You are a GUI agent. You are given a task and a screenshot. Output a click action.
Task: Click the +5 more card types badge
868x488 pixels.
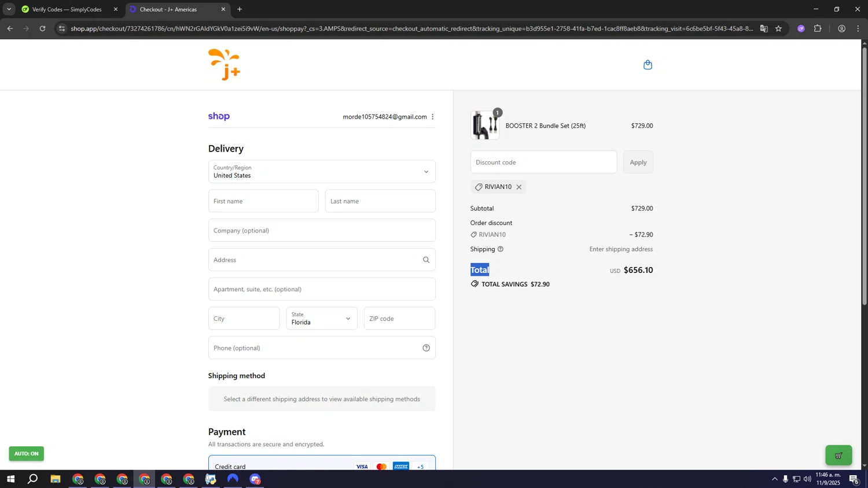pos(421,467)
